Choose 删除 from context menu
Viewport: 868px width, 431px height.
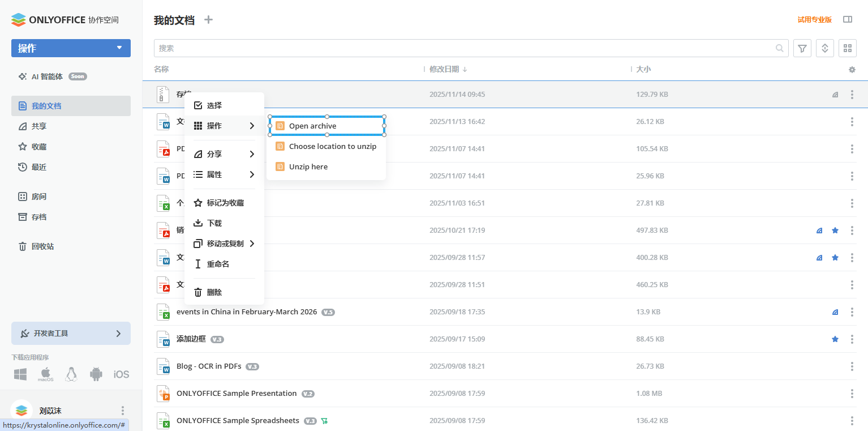point(224,292)
